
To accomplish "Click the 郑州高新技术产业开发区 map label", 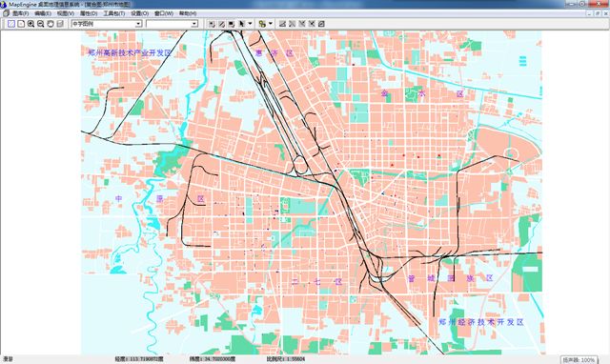I will 130,53.
